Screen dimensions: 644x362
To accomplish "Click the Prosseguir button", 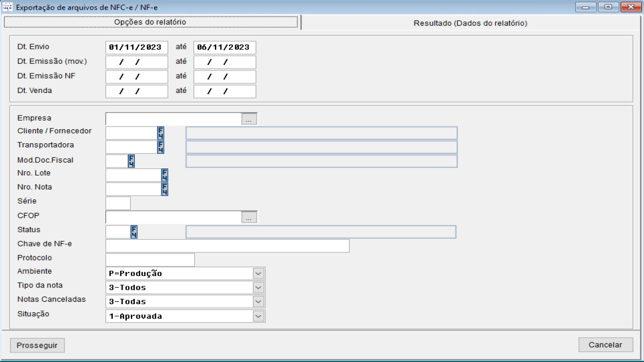I will (x=37, y=345).
